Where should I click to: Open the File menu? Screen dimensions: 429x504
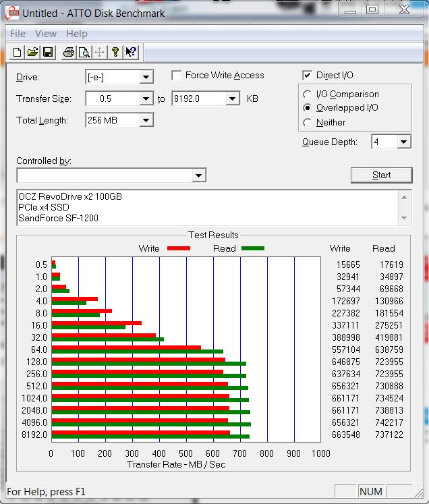click(18, 34)
